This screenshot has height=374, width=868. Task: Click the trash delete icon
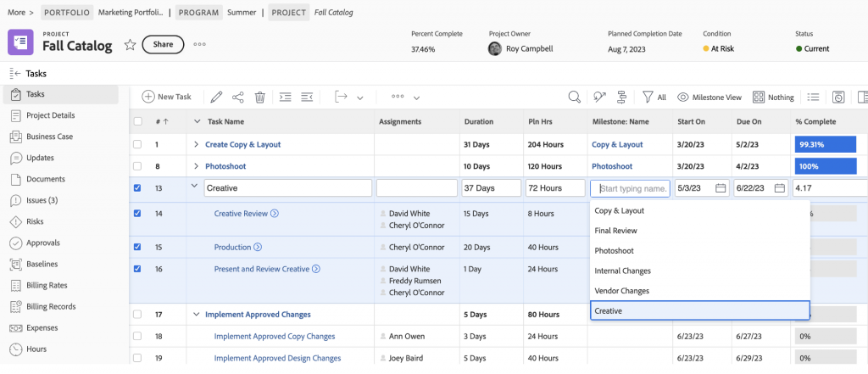click(260, 98)
